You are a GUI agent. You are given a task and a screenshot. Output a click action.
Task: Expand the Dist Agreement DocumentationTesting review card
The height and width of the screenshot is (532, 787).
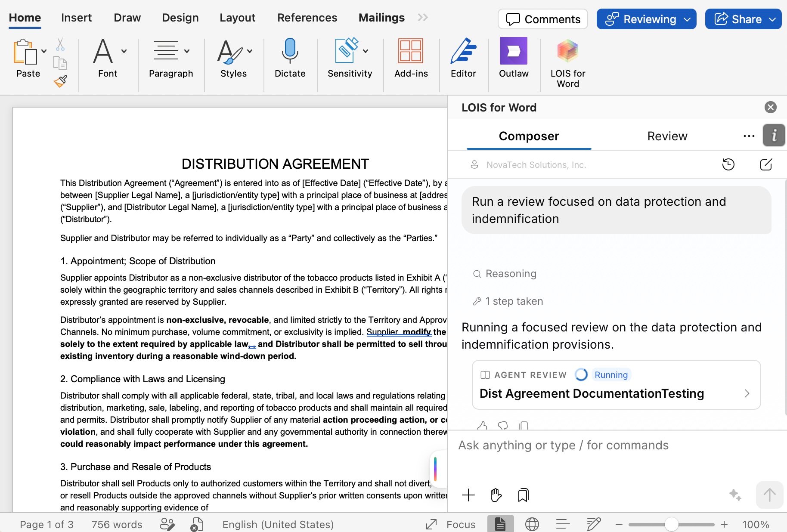617,385
